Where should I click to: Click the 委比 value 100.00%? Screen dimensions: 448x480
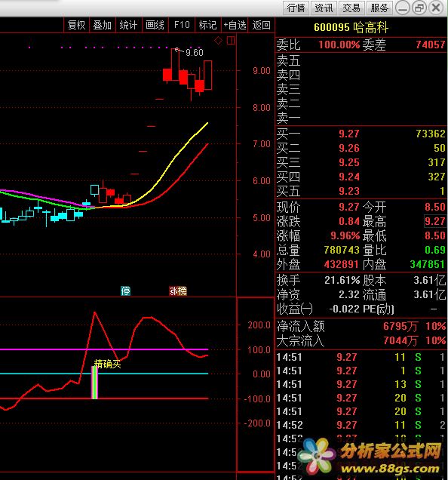[x=339, y=45]
